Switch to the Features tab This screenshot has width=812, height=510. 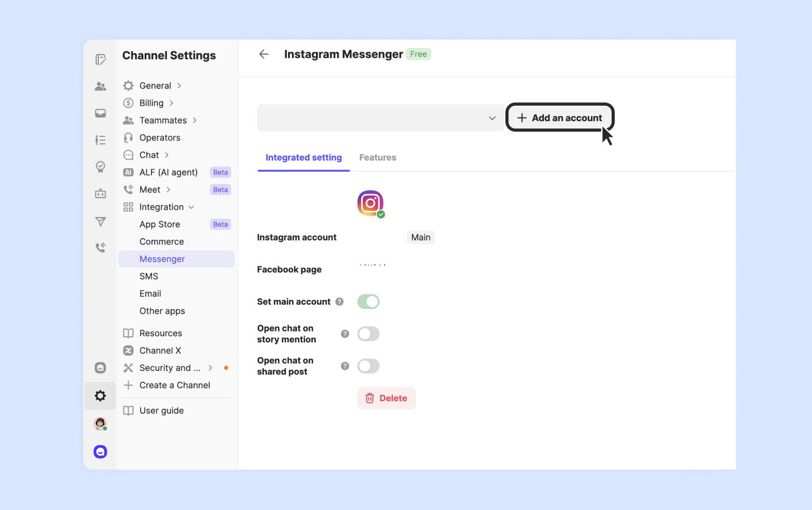(x=377, y=158)
